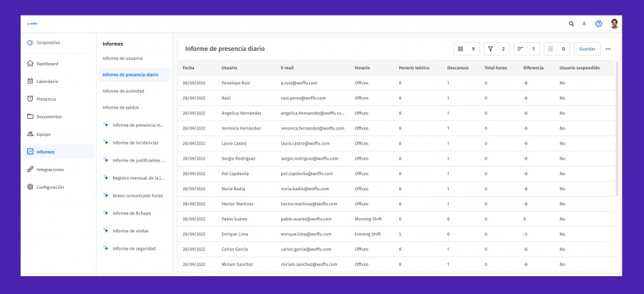Image resolution: width=644 pixels, height=294 pixels.
Task: Open notifications bell icon
Action: pyautogui.click(x=584, y=24)
